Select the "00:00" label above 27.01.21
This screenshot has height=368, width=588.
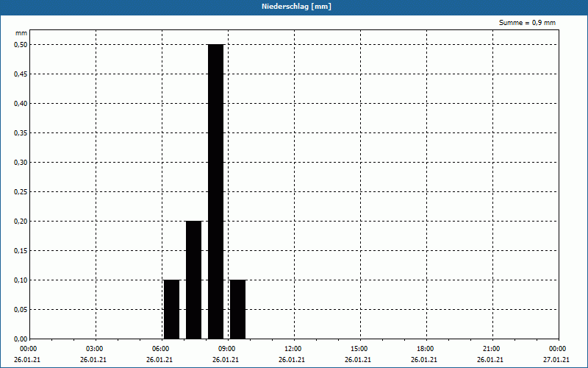pos(558,349)
